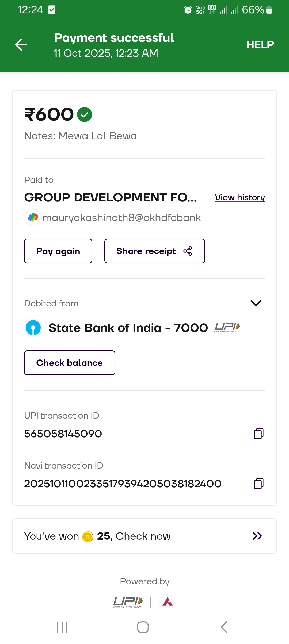
Task: Copy the Navi transaction ID
Action: point(259,484)
